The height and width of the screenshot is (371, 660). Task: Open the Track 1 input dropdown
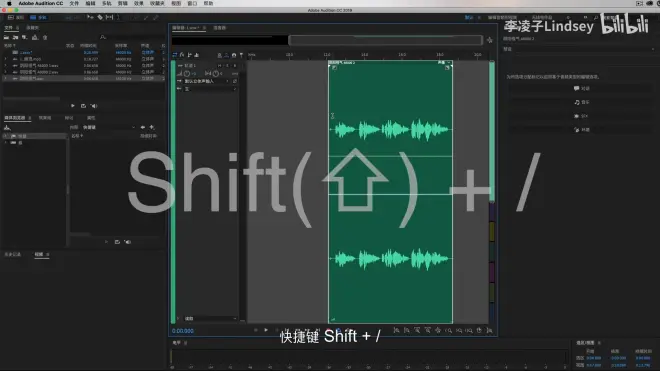click(207, 81)
